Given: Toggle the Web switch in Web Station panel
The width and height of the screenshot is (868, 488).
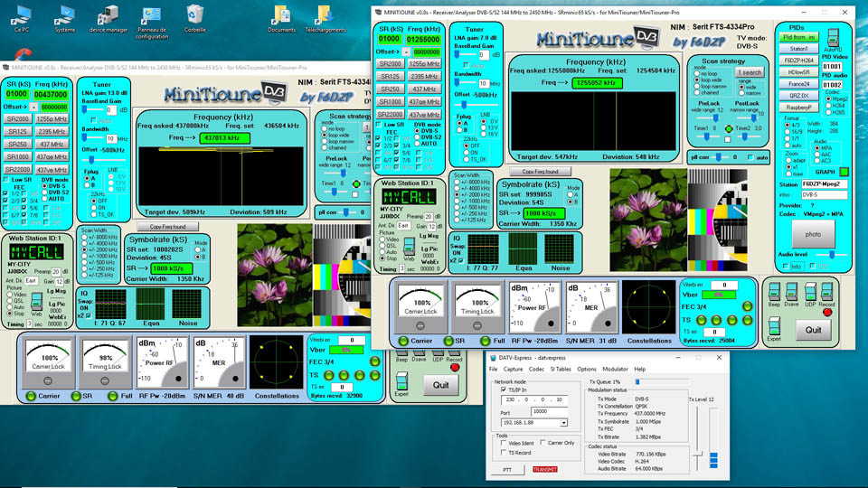Looking at the screenshot, I should pos(409,245).
